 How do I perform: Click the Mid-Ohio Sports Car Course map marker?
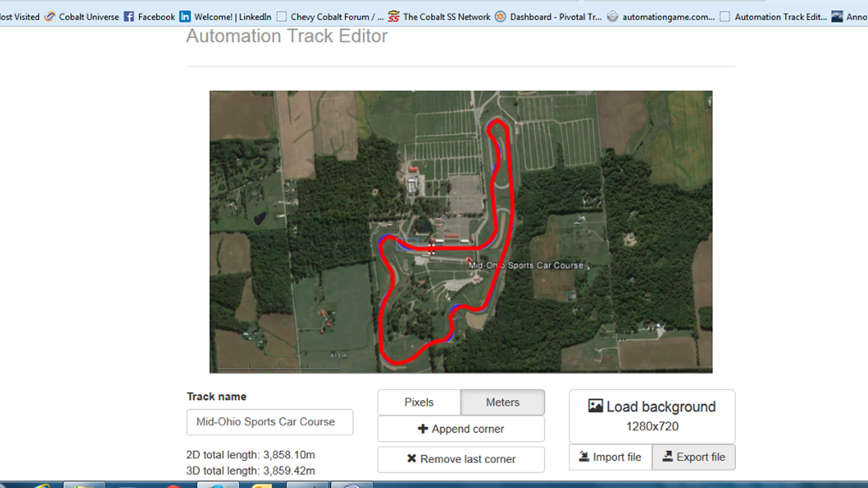469,260
